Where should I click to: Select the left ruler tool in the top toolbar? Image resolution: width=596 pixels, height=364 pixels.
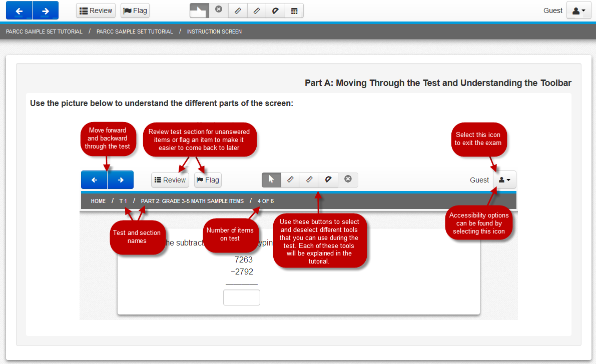(x=237, y=10)
